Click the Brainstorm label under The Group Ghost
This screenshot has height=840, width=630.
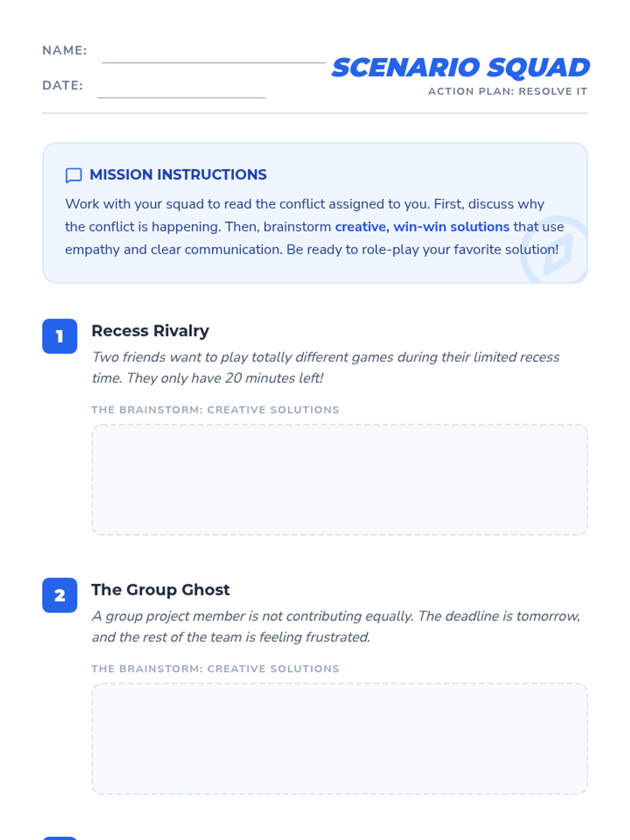[215, 669]
